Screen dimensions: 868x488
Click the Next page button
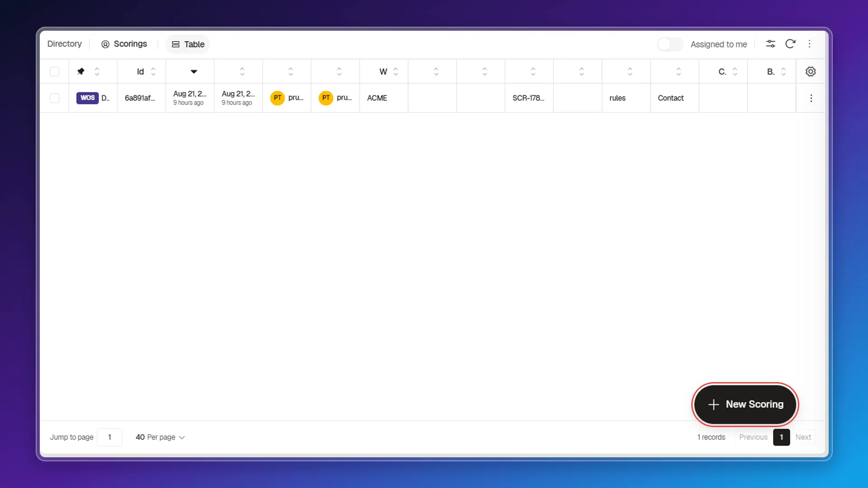(x=803, y=437)
